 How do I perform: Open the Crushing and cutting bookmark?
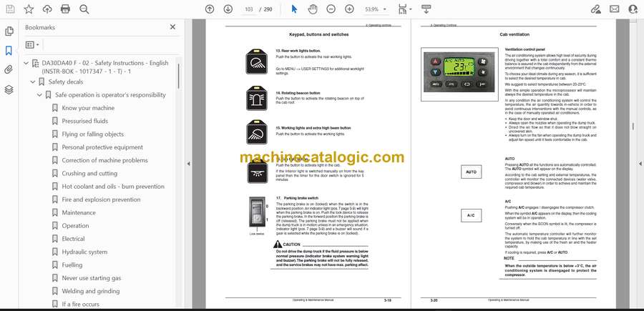89,174
